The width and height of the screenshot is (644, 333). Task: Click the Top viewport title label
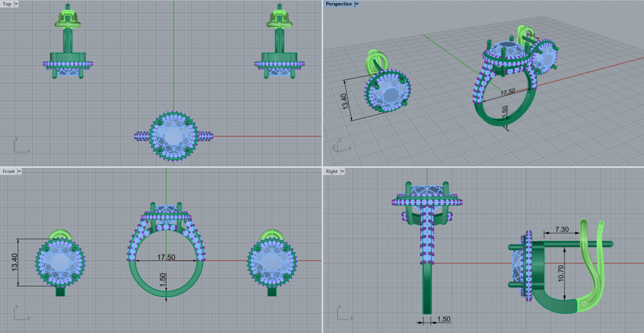[x=7, y=4]
